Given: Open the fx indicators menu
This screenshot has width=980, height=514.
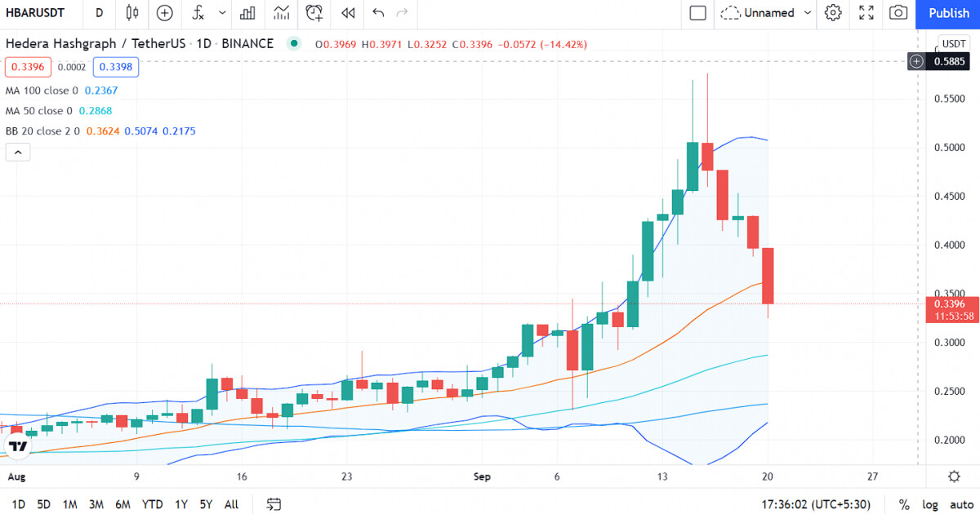Looking at the screenshot, I should (x=197, y=13).
